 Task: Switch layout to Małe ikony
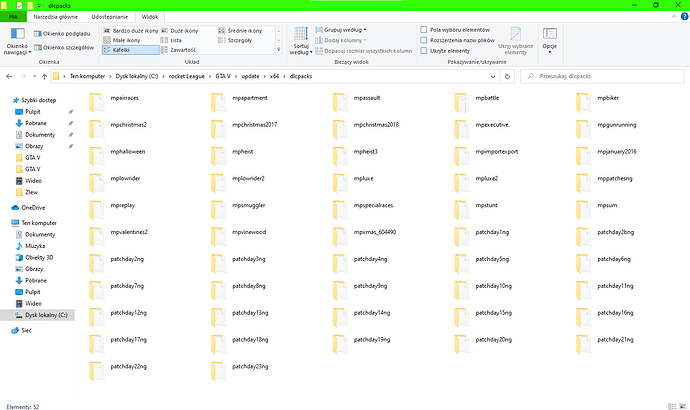pos(121,40)
